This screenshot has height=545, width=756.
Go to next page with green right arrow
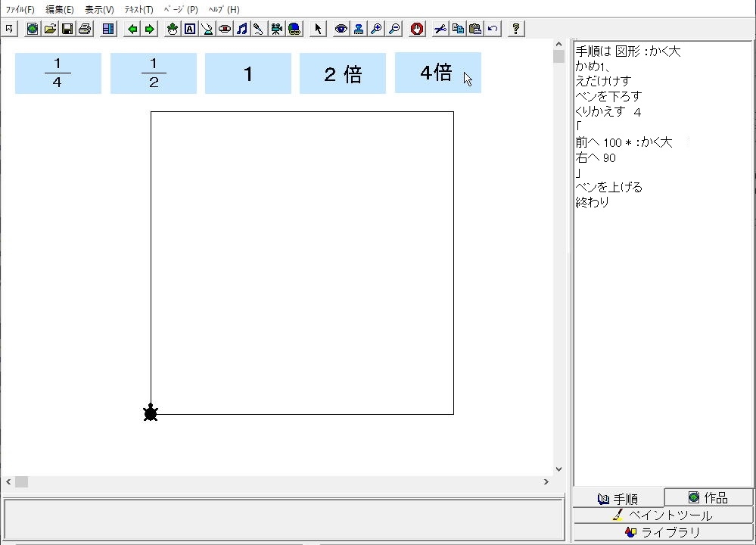click(x=149, y=29)
